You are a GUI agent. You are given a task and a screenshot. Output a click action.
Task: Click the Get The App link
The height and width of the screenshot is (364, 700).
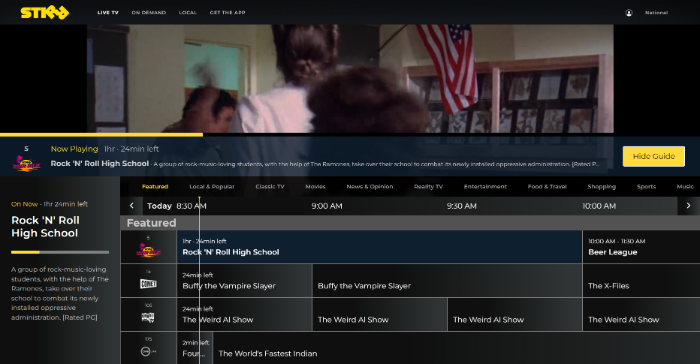pyautogui.click(x=227, y=13)
